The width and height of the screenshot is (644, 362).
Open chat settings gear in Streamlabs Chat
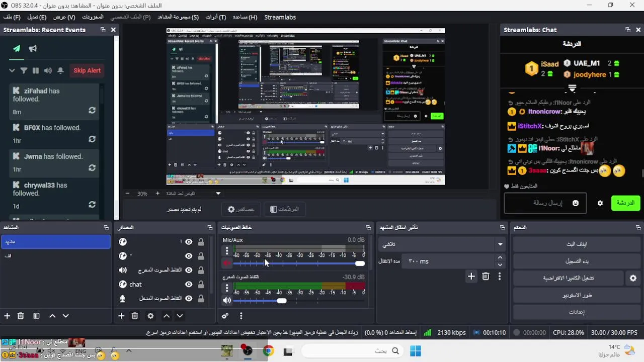pyautogui.click(x=600, y=203)
